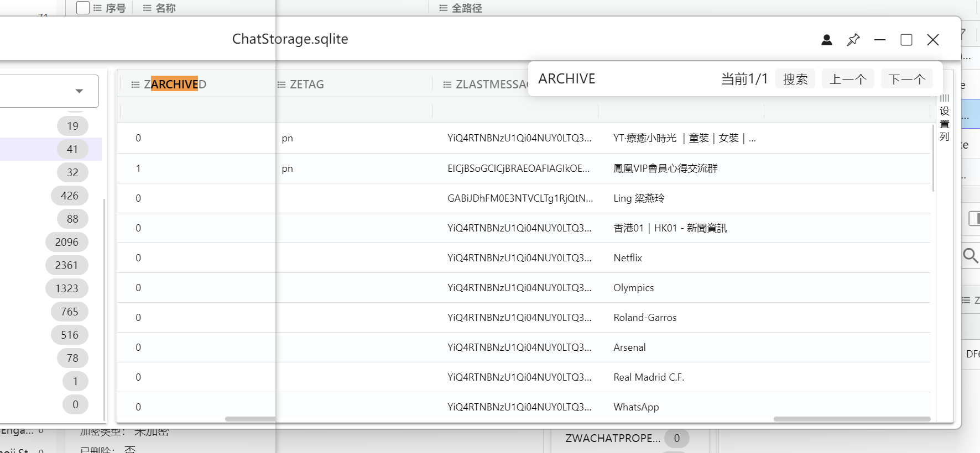Click the ZLASTMESSA column menu icon

click(x=447, y=85)
